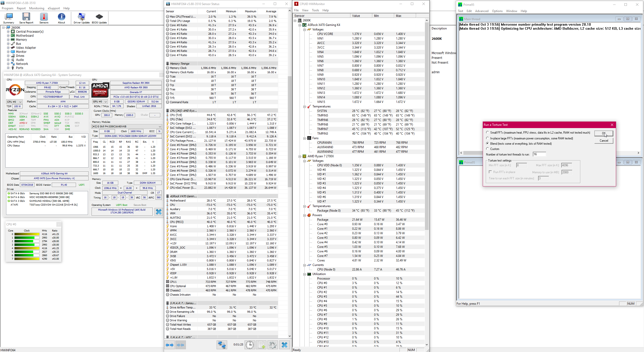
Task: Select Small FFTs torture test option
Action: [488, 132]
